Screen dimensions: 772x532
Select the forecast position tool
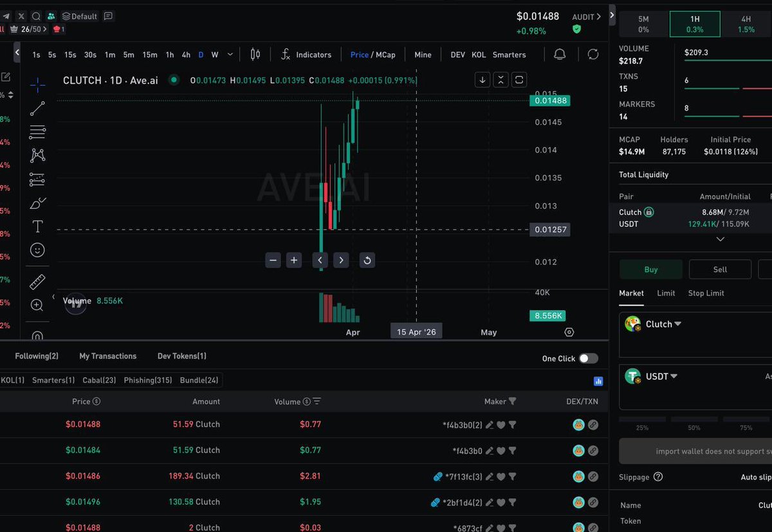point(37,179)
